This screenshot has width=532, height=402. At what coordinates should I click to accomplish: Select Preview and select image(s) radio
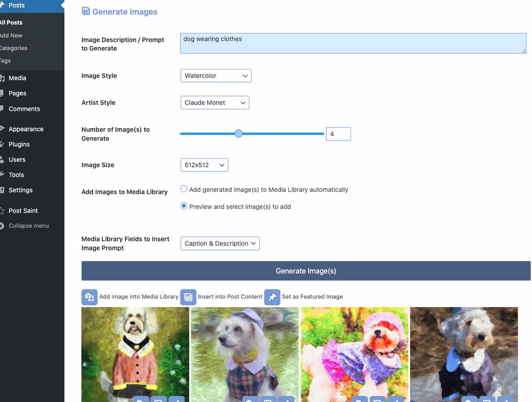coord(184,206)
